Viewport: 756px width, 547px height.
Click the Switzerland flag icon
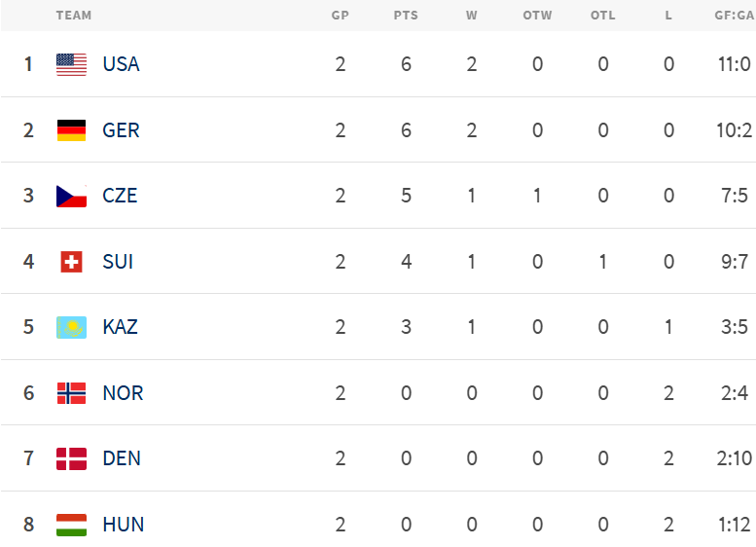(x=71, y=262)
